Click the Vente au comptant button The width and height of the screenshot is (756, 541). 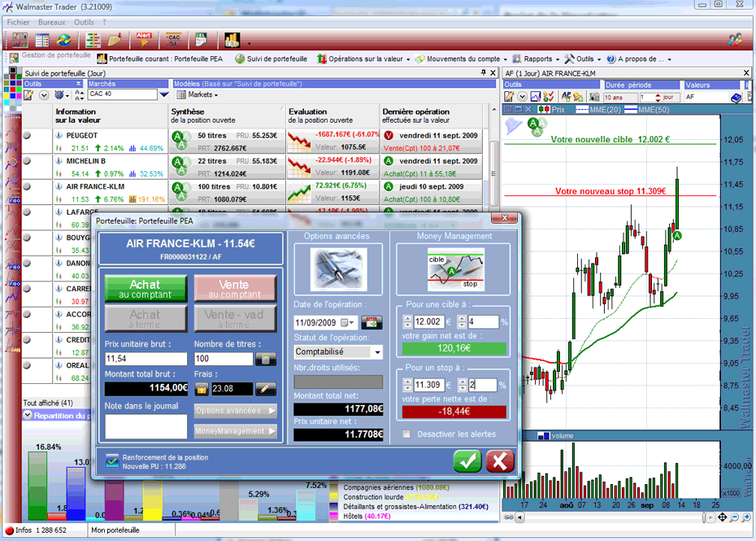tap(235, 289)
